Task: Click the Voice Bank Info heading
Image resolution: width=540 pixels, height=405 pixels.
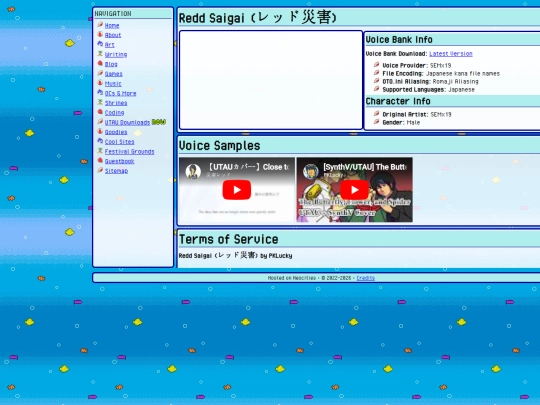Action: pos(399,40)
